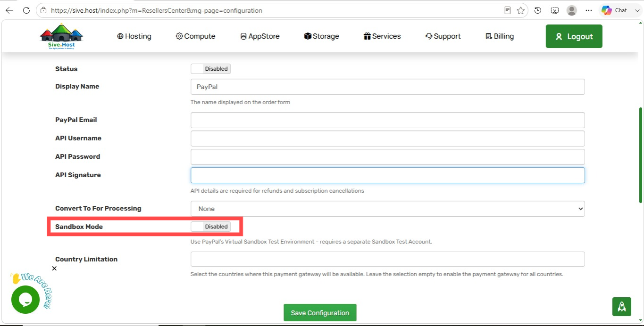Image resolution: width=644 pixels, height=326 pixels.
Task: Click the green Logout button
Action: (x=574, y=36)
